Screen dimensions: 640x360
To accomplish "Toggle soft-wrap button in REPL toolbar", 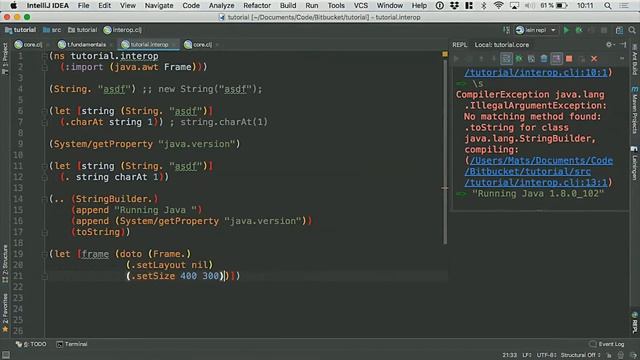I will coord(506,59).
